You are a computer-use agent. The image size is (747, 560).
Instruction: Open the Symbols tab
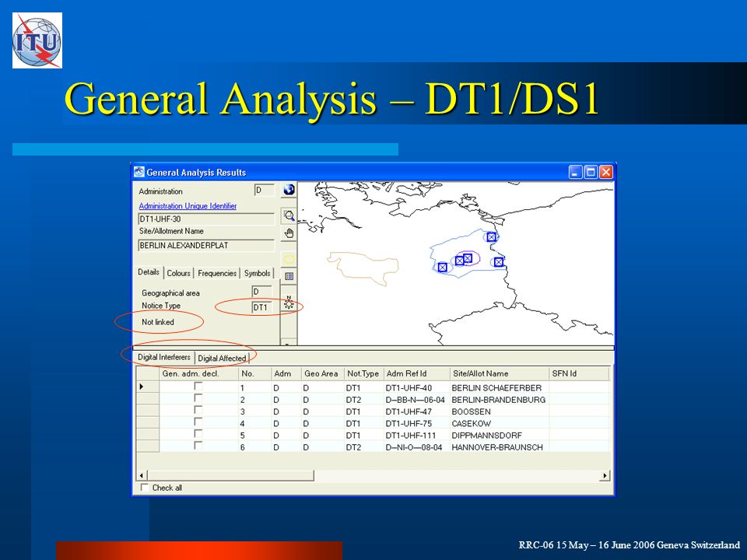tap(258, 273)
